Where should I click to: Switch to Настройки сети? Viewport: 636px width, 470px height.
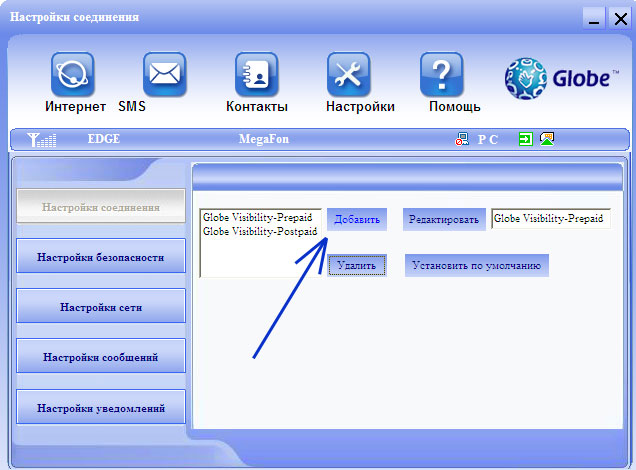click(x=101, y=307)
